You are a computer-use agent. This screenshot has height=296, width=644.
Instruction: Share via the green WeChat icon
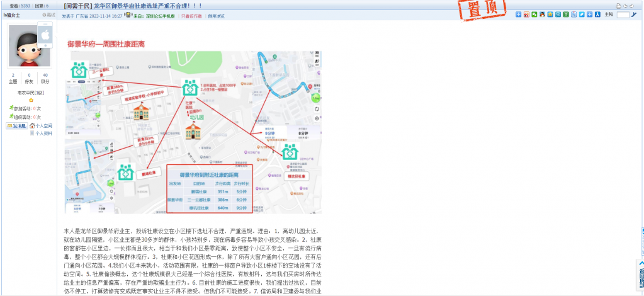(534, 14)
